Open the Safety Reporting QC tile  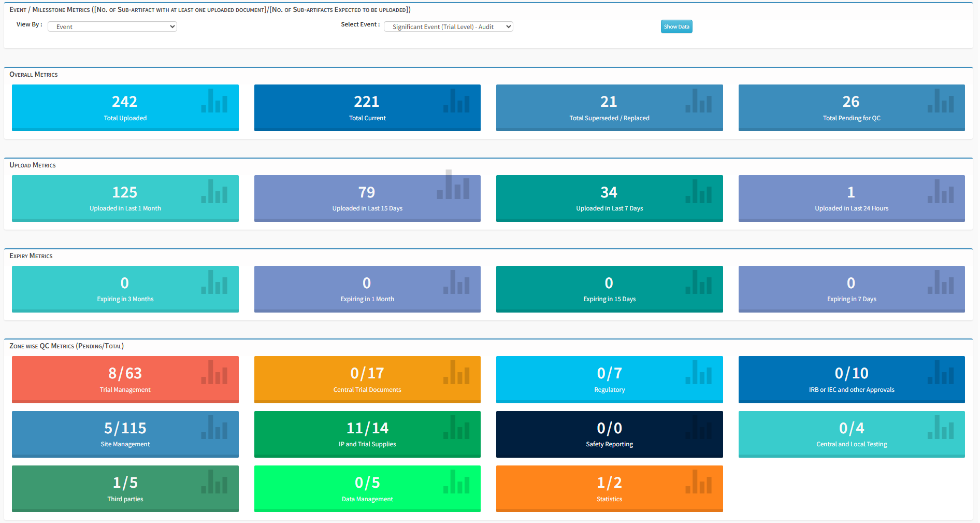pos(609,434)
